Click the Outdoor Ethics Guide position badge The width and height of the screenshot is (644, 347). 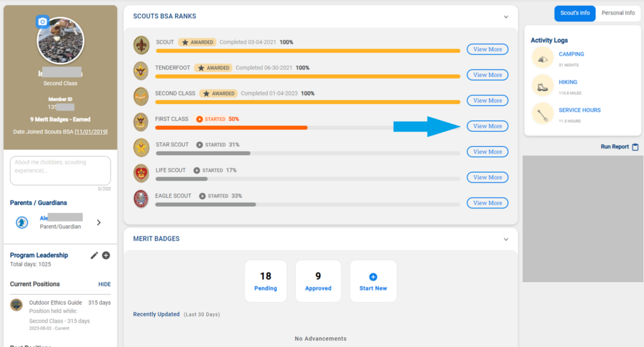pyautogui.click(x=16, y=305)
